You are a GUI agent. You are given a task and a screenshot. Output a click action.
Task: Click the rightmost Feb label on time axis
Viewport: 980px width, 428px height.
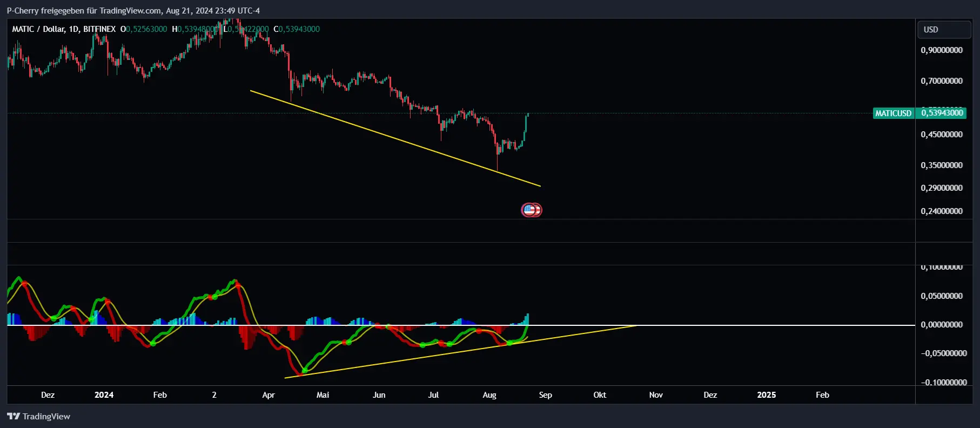coord(822,394)
